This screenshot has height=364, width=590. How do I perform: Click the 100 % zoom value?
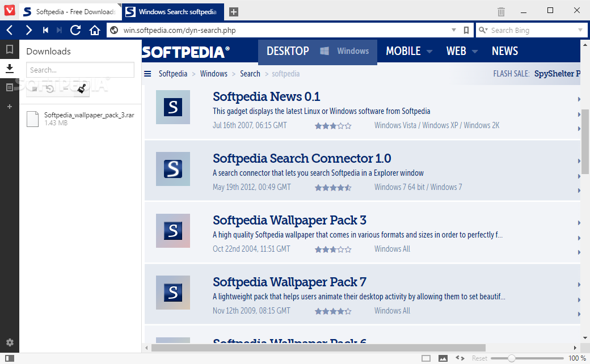[x=577, y=358]
